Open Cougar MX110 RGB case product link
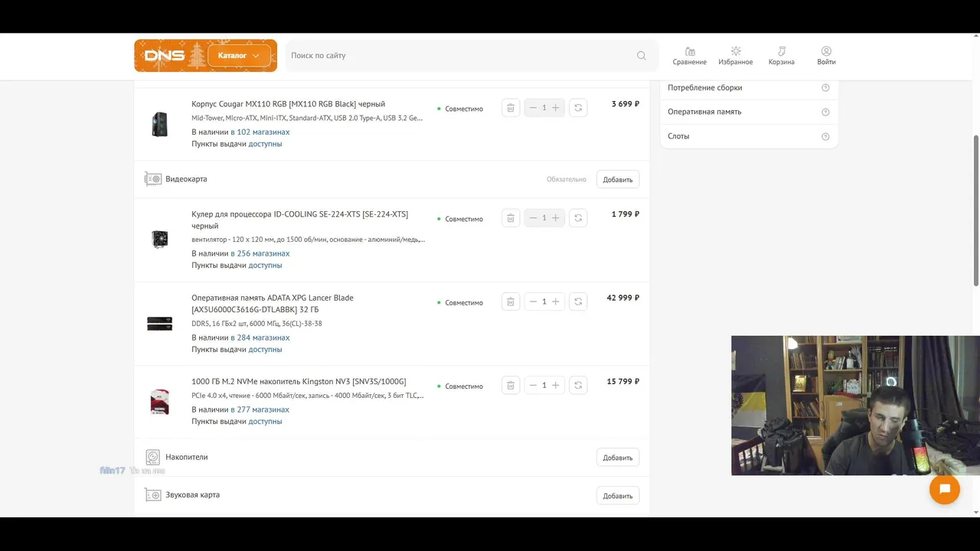 coord(289,104)
